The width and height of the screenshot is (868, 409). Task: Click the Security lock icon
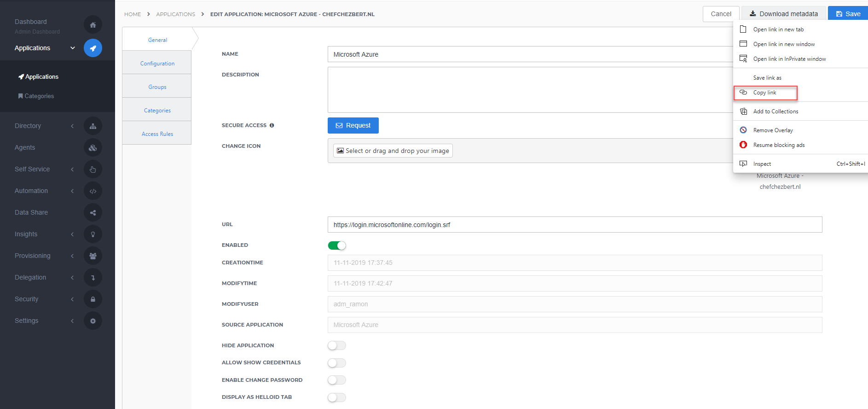click(x=93, y=299)
